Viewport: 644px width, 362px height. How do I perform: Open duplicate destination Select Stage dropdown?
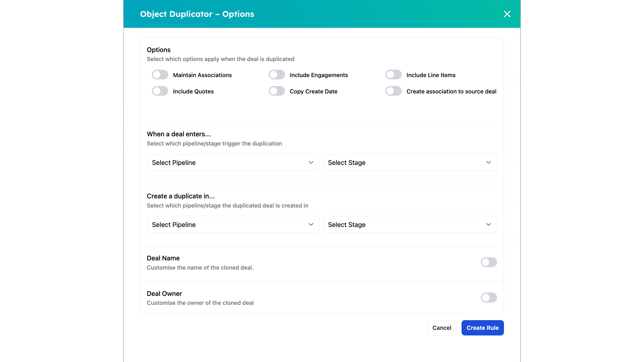pyautogui.click(x=410, y=224)
